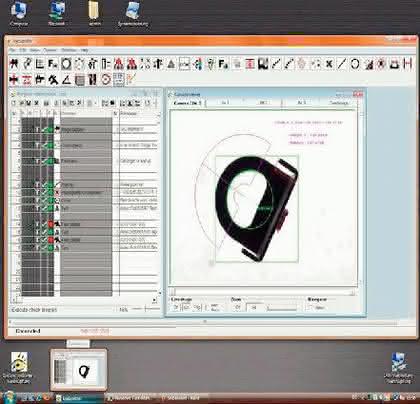Click the red cross icon starting second toolbar row
The image size is (420, 404).
[x=14, y=79]
